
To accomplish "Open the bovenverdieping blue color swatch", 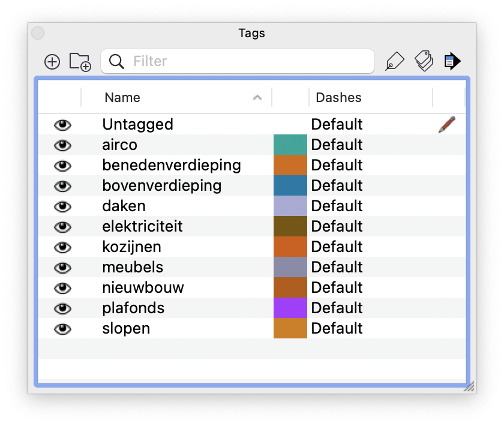I will (x=290, y=185).
